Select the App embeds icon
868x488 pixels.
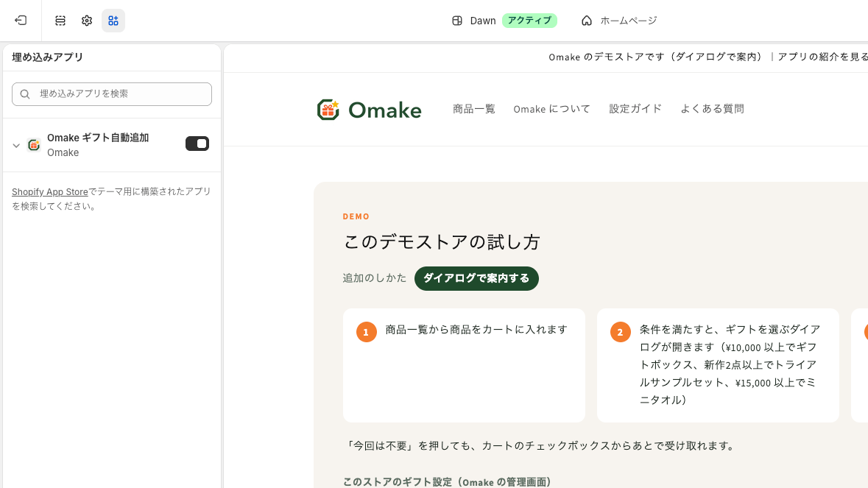click(x=113, y=21)
